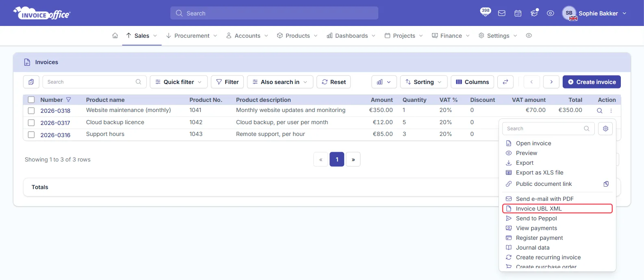Toggle the select-all checkbox in table header
The image size is (644, 280).
click(31, 100)
